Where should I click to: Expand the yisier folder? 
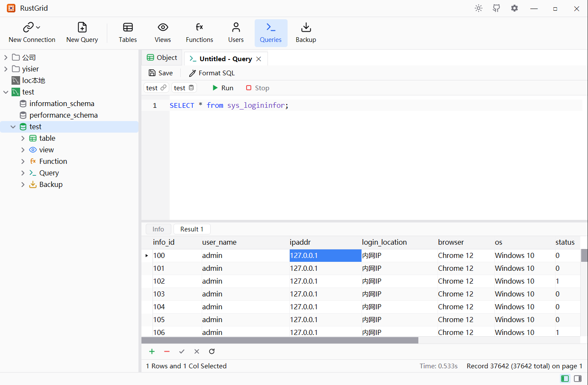[6, 69]
